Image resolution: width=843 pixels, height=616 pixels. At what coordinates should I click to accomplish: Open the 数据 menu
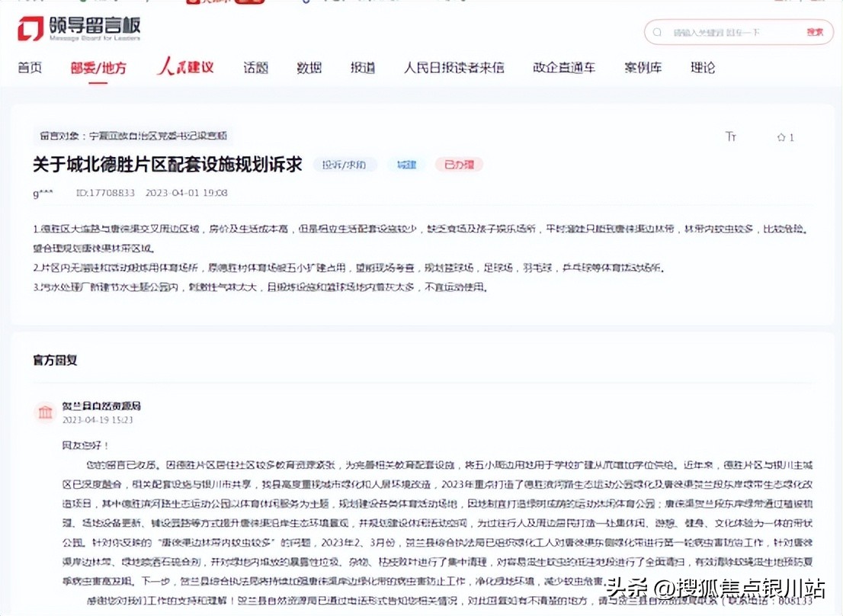309,68
